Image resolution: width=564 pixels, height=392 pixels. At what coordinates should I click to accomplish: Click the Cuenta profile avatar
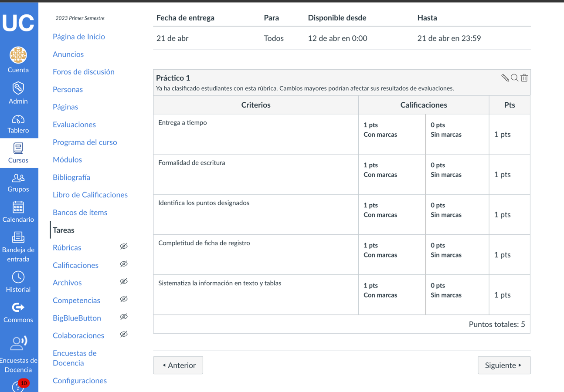click(x=18, y=55)
